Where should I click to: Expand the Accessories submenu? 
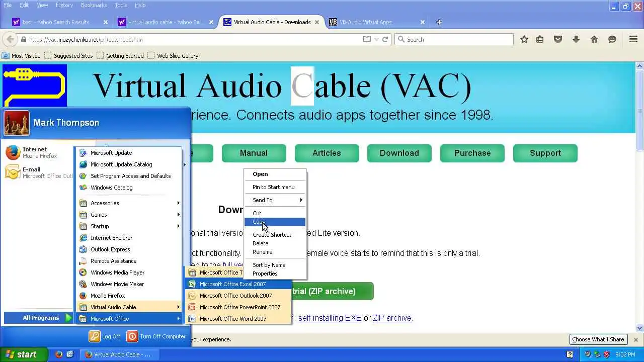pyautogui.click(x=128, y=203)
